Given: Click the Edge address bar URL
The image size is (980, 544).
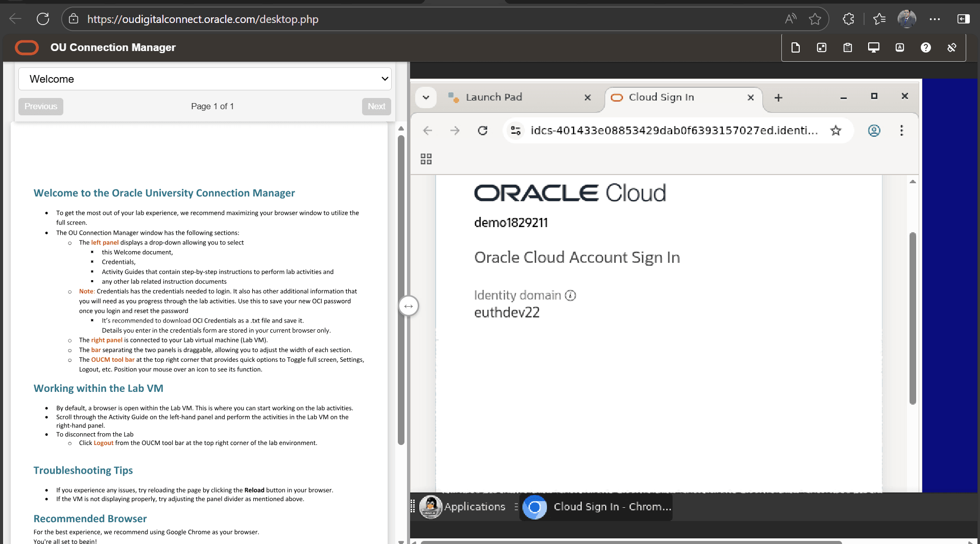Looking at the screenshot, I should pyautogui.click(x=203, y=19).
